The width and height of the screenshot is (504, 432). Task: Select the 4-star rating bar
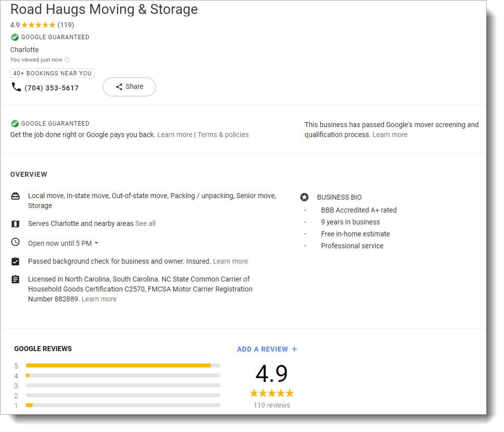pos(123,375)
